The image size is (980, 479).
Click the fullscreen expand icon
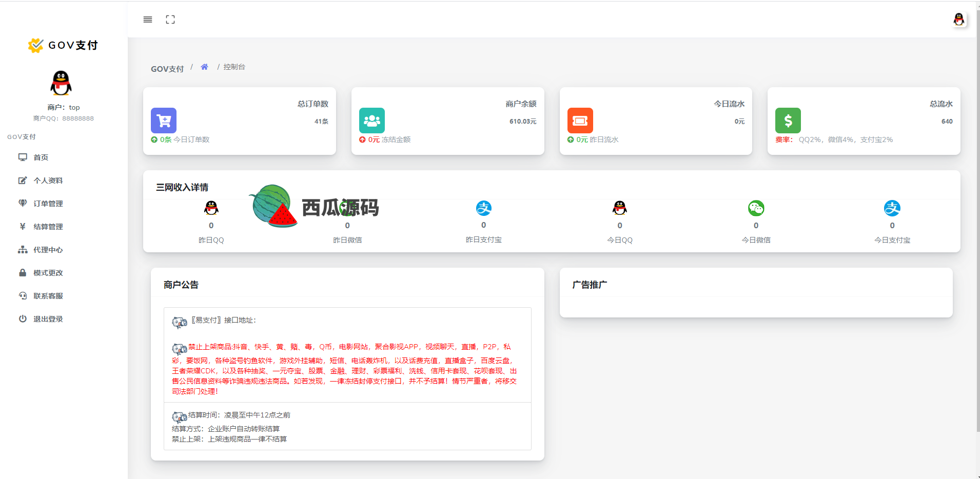point(170,19)
